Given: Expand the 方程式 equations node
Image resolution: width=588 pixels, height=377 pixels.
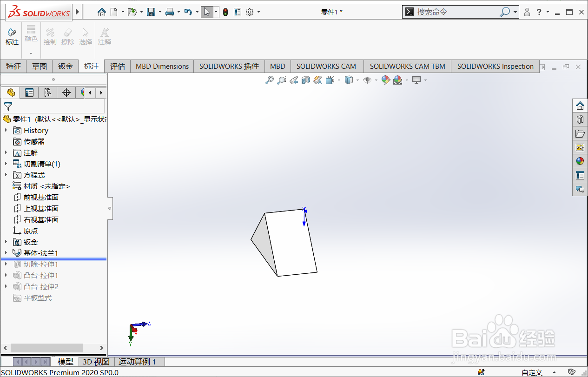Looking at the screenshot, I should pyautogui.click(x=6, y=175).
